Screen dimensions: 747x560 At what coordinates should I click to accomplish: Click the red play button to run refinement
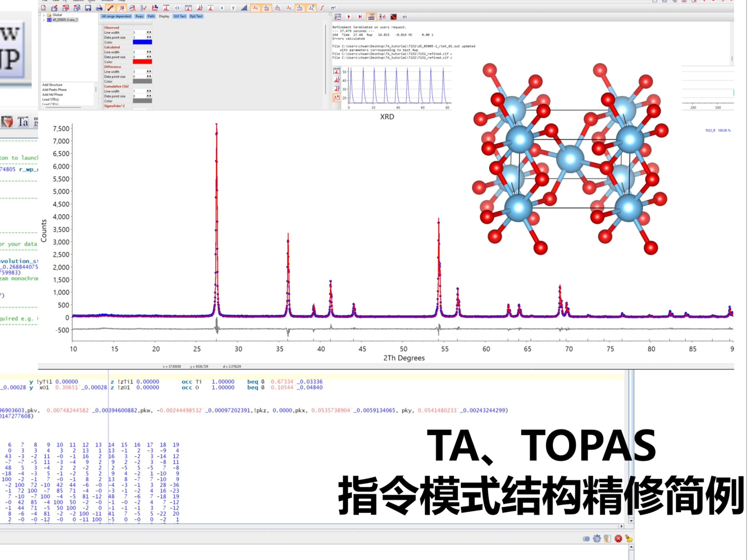pos(349,17)
